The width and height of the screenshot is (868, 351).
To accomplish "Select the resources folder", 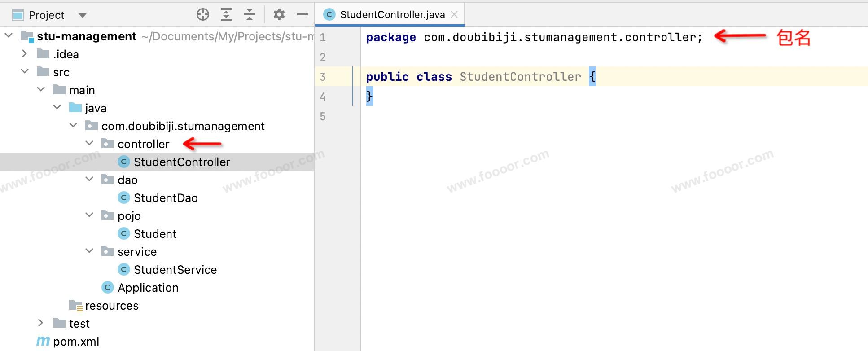I will pos(112,306).
